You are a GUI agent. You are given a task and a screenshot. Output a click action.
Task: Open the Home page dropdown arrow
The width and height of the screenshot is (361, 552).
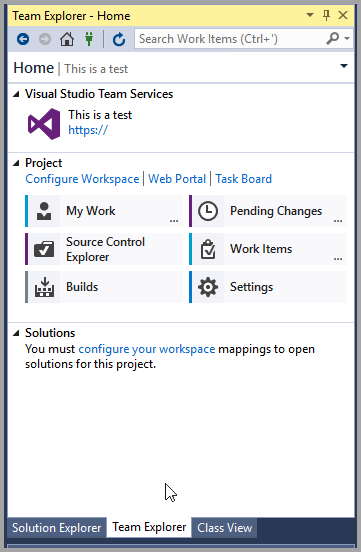pyautogui.click(x=344, y=66)
